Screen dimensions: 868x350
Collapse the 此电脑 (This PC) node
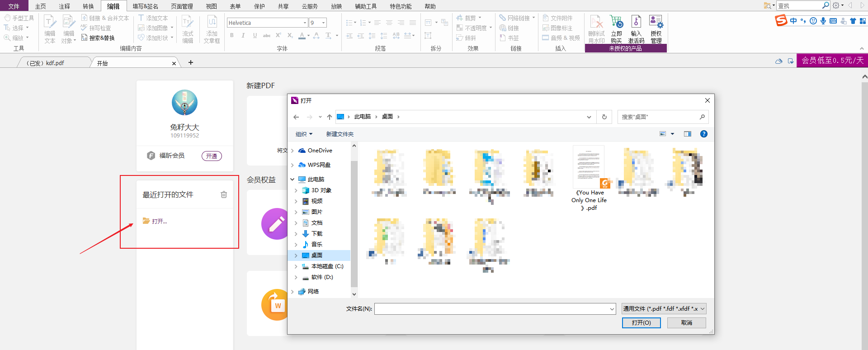[292, 180]
